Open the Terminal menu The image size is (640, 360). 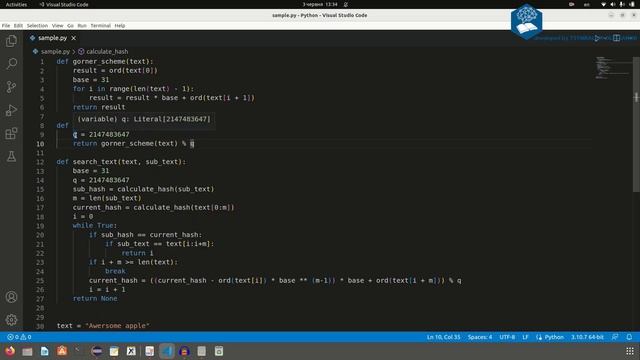[100, 25]
